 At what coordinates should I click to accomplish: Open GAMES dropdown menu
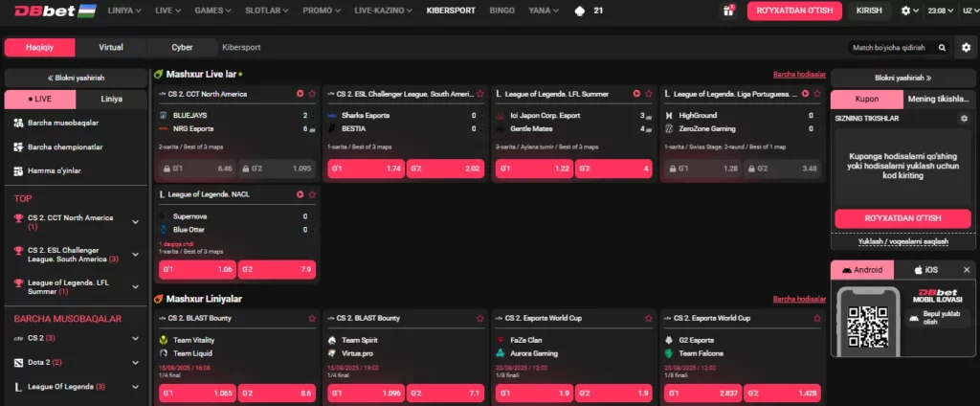point(213,11)
